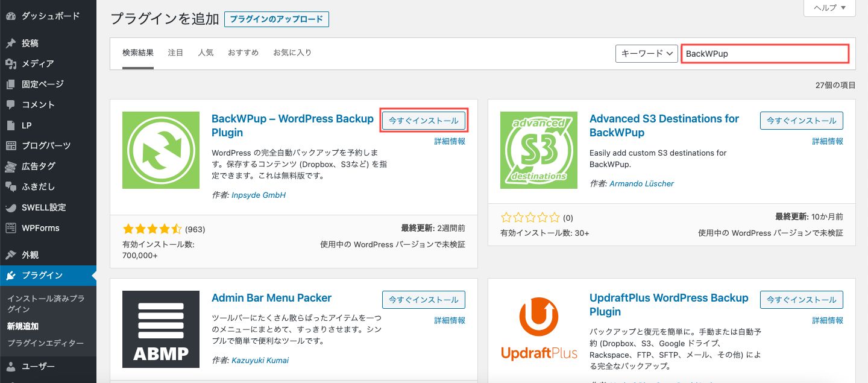Image resolution: width=868 pixels, height=383 pixels.
Task: Open 詳細情報 for UpdraftPlus plugin
Action: (x=828, y=321)
